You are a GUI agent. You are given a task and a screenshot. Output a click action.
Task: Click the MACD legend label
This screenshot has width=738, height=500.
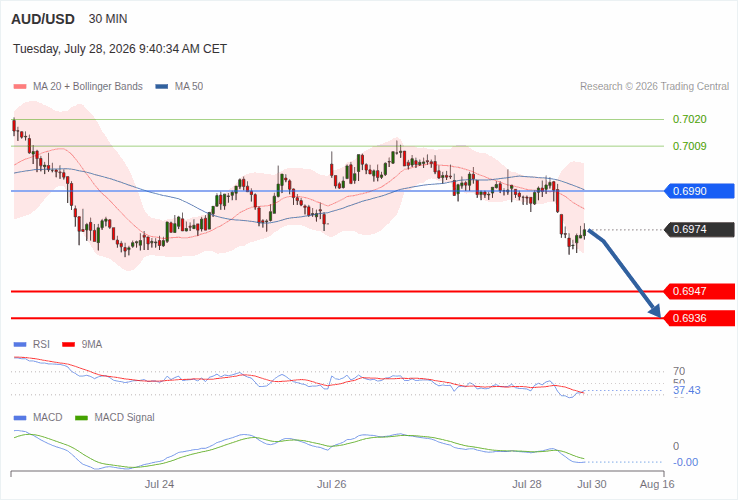point(48,418)
